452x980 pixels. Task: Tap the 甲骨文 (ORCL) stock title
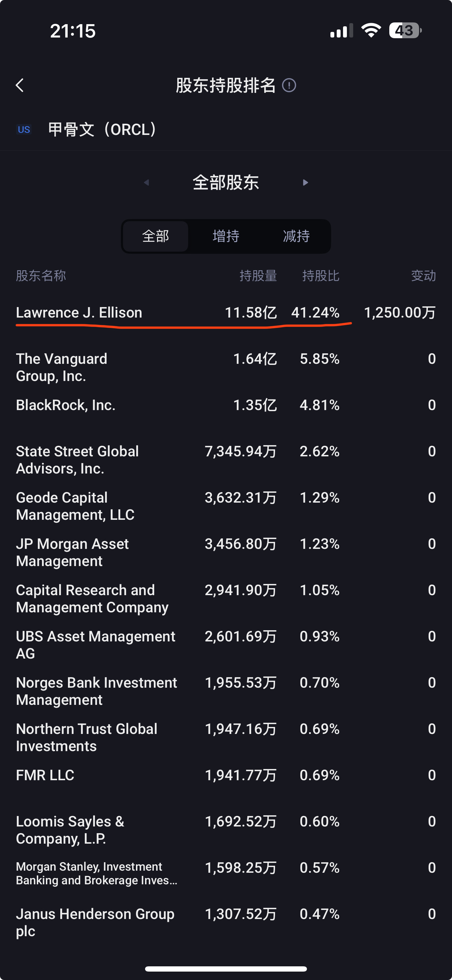point(102,130)
